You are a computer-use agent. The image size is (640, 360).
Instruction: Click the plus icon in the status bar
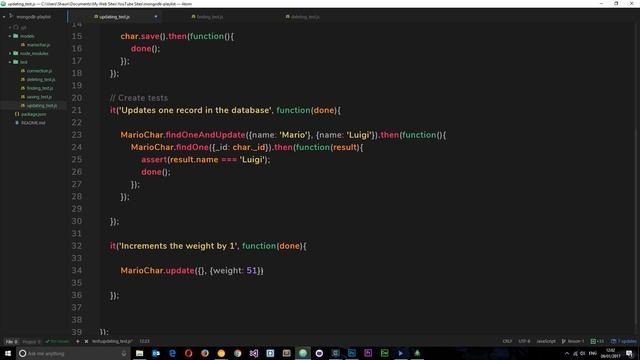78,342
